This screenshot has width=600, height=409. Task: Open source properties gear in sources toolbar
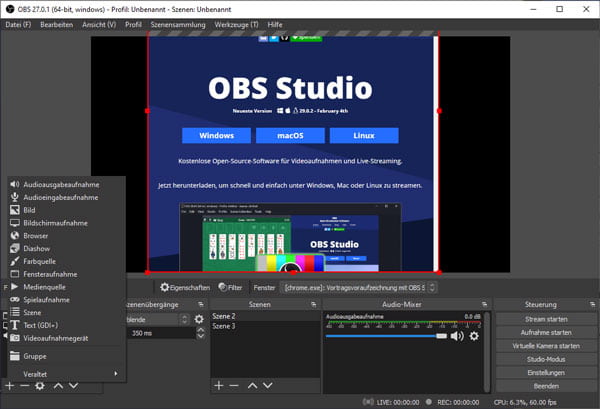coord(40,386)
